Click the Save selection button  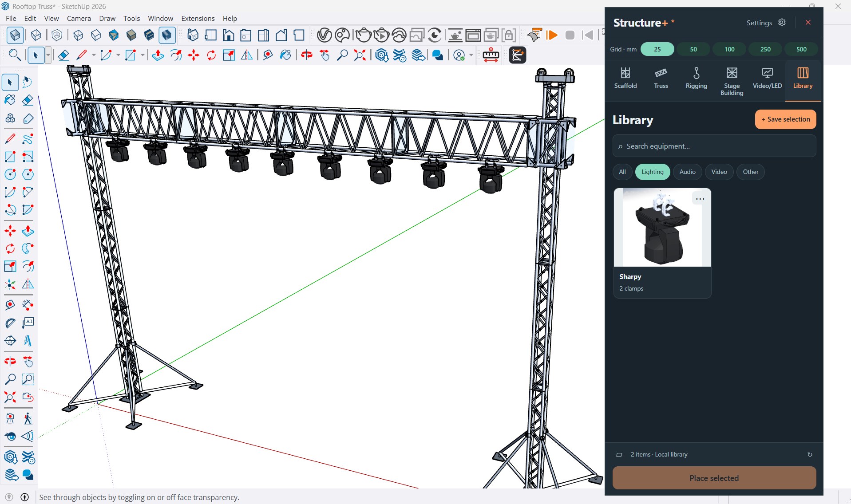(785, 119)
